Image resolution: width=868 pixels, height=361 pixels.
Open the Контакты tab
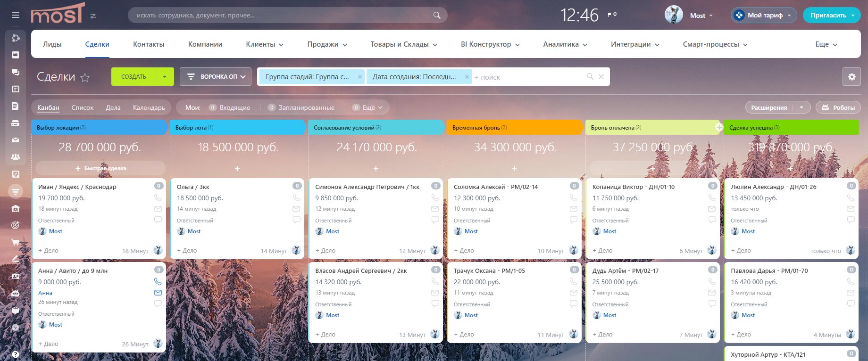coord(149,44)
